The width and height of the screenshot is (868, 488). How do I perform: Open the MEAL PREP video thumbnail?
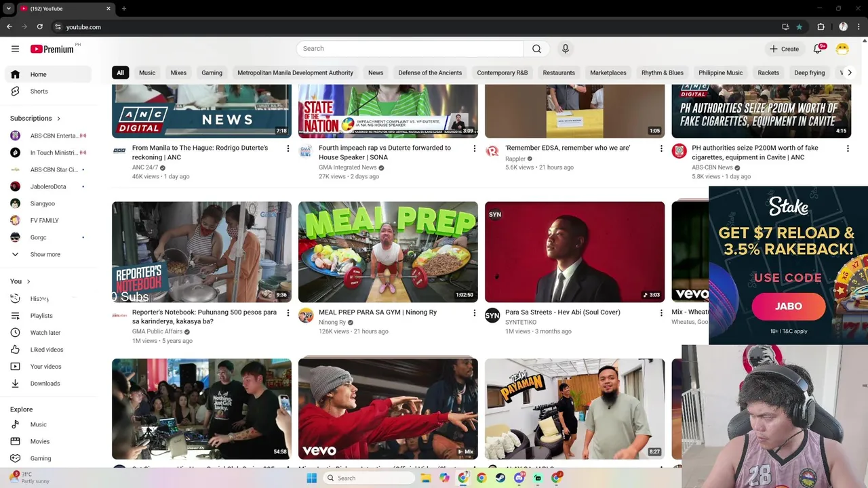[x=388, y=252]
